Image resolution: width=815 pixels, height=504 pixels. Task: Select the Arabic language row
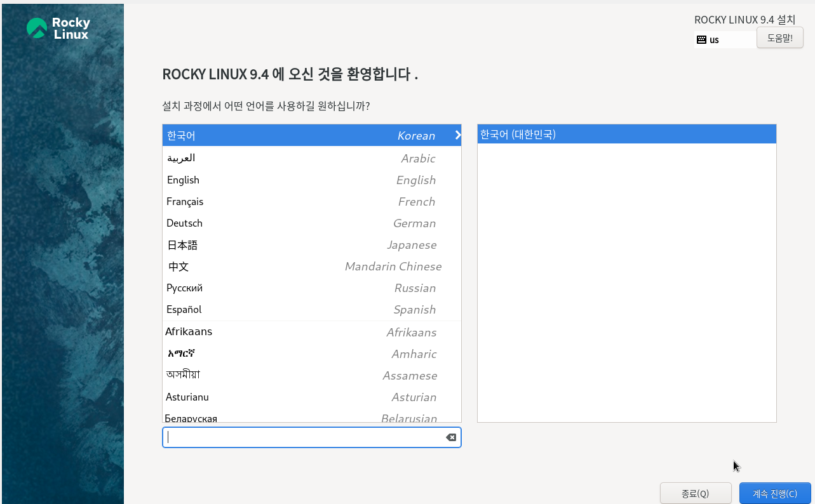(311, 158)
